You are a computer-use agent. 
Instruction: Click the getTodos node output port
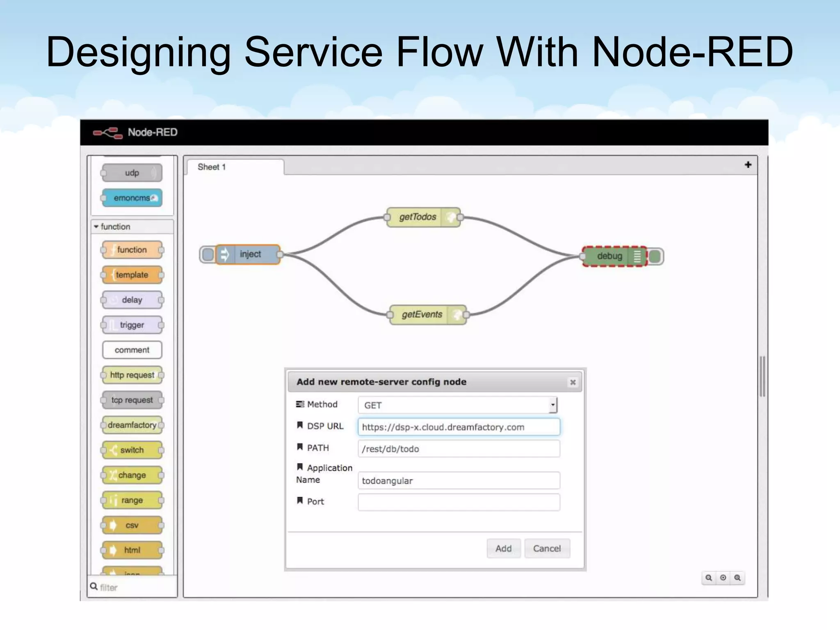(x=460, y=217)
